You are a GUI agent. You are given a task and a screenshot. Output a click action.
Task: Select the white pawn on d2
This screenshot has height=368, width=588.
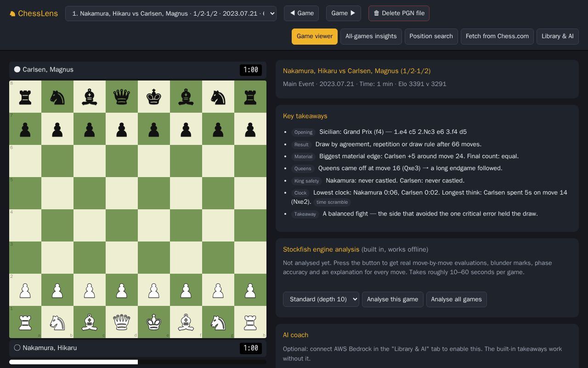(x=122, y=290)
